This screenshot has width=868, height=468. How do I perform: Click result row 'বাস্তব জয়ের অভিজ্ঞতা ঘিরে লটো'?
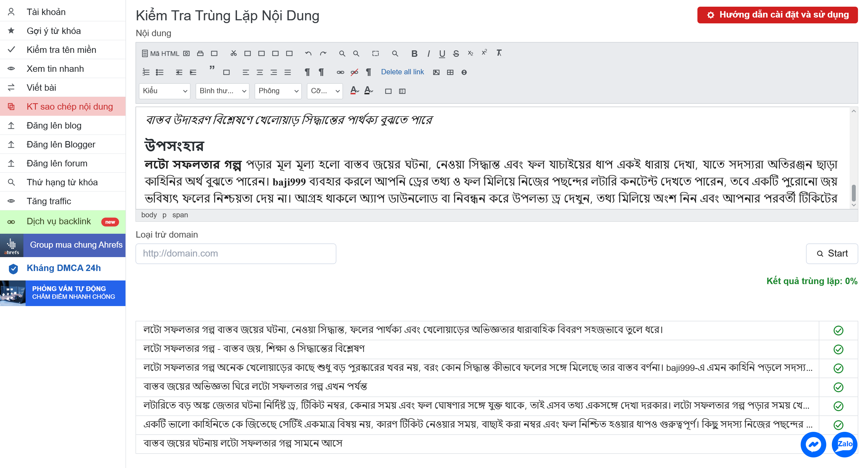(x=477, y=387)
